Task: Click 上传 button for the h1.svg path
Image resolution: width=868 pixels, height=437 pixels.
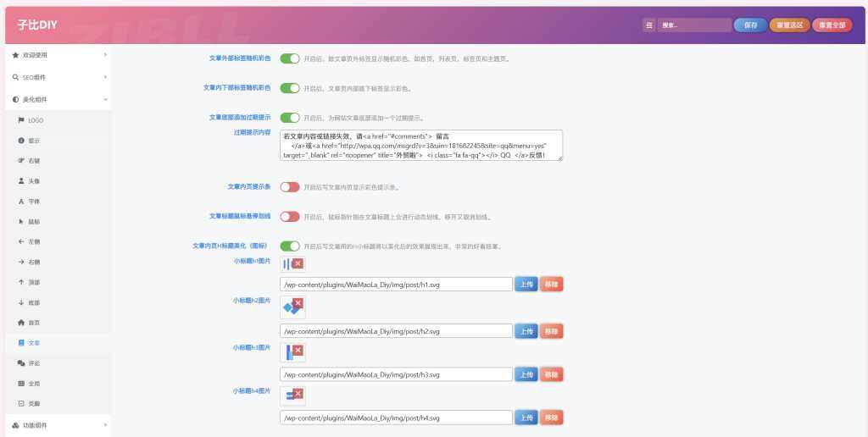Action: click(526, 285)
